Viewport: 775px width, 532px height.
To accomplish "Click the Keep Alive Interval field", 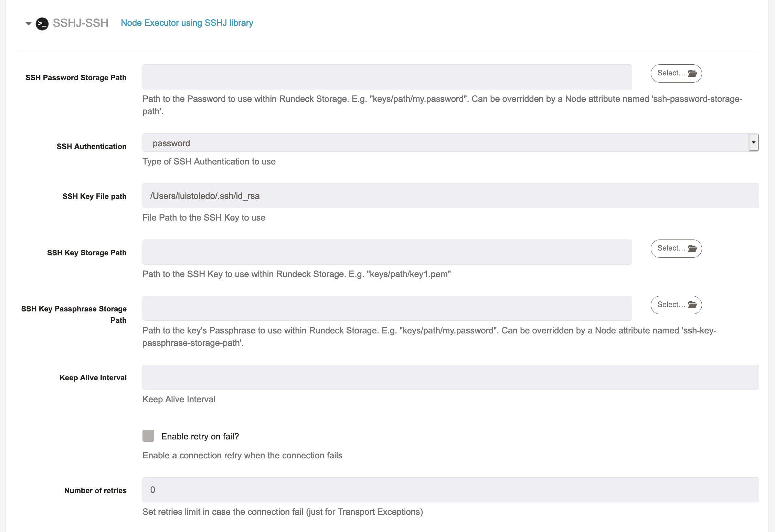I will [450, 377].
